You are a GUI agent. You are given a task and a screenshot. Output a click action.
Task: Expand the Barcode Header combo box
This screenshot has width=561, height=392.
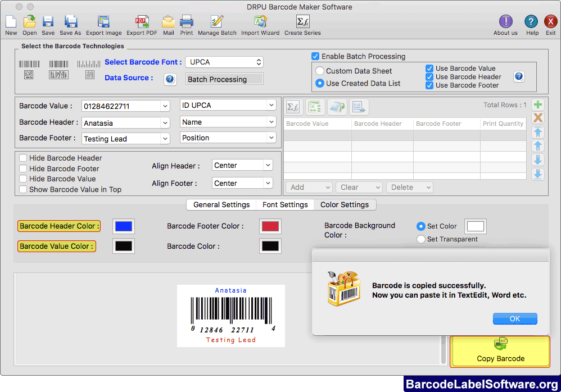[165, 123]
